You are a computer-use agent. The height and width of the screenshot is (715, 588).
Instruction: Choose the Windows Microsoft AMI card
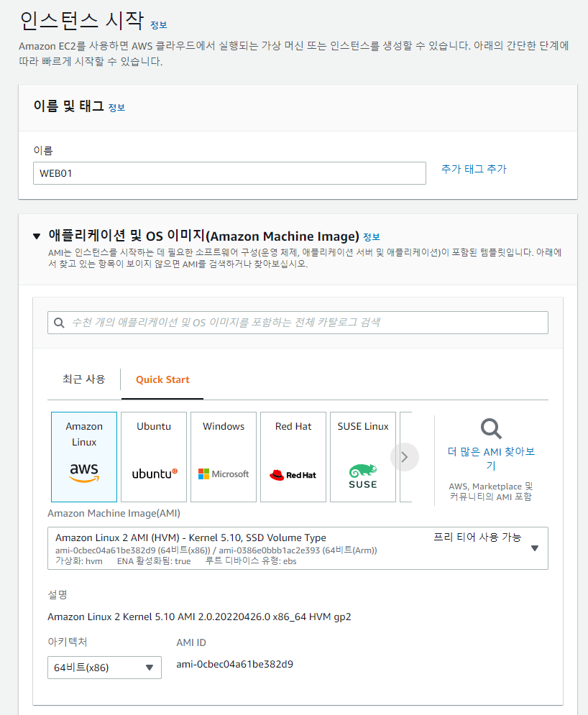[x=224, y=457]
